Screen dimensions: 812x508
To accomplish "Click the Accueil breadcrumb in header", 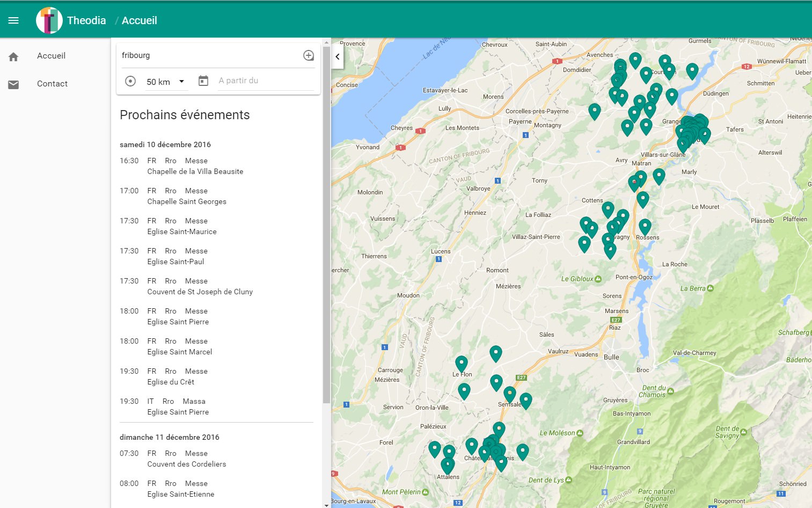I will point(140,20).
